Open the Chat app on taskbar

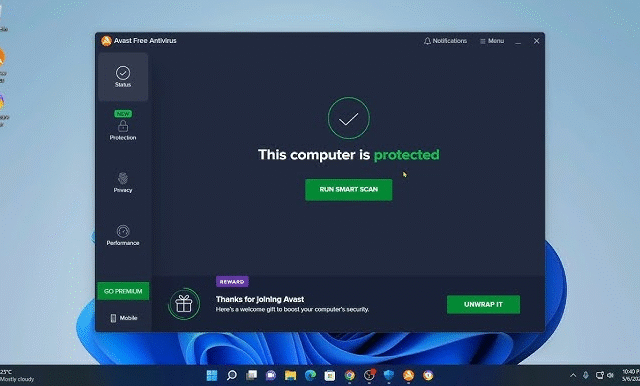[x=271, y=375]
